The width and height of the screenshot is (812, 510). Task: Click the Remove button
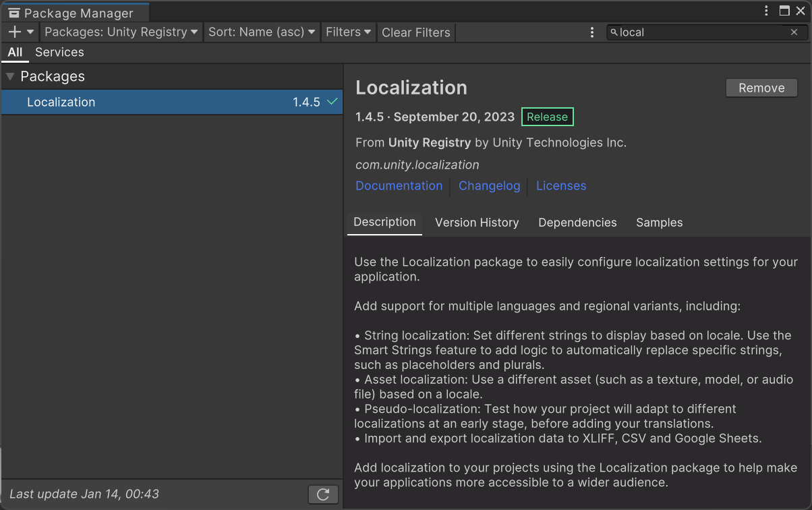tap(761, 88)
